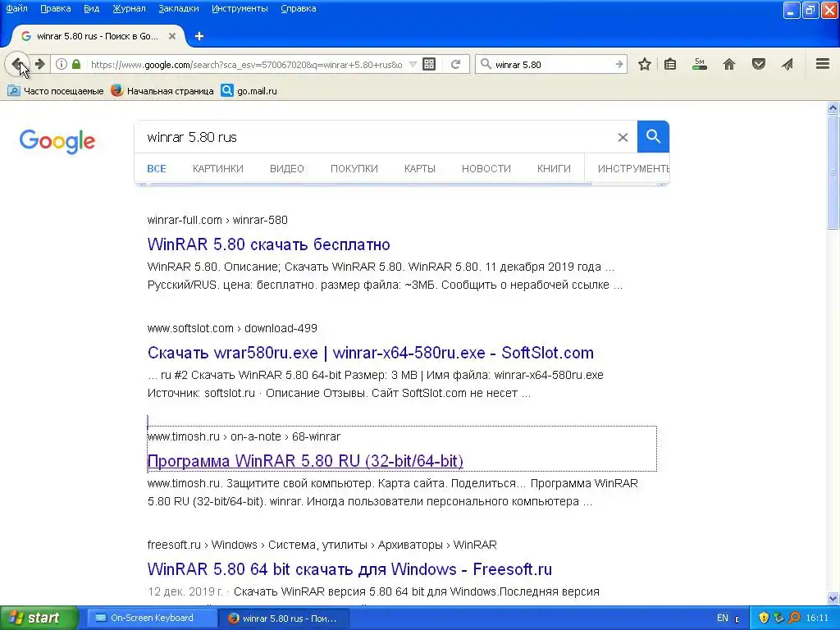The height and width of the screenshot is (630, 840).
Task: Open the Правка menu
Action: pyautogui.click(x=56, y=8)
